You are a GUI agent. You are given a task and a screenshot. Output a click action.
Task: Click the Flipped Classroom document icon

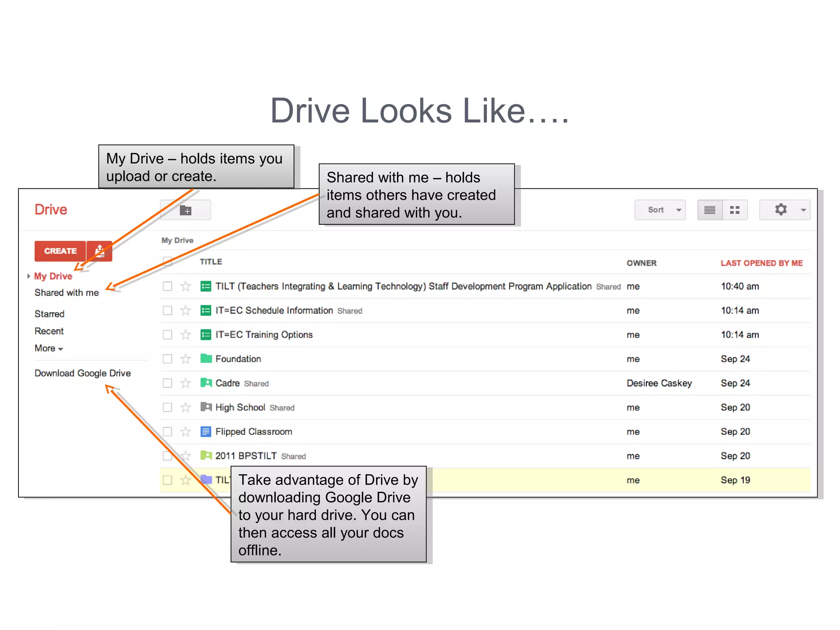coord(206,431)
